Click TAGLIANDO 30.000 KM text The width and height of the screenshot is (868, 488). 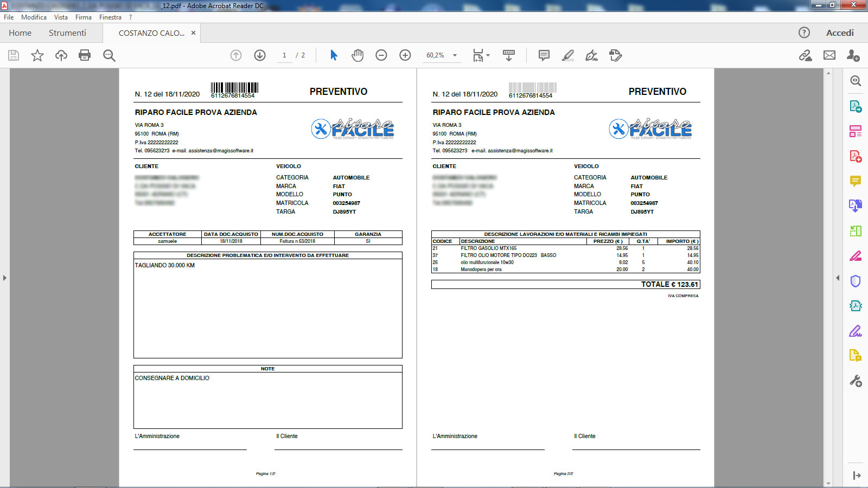click(164, 265)
